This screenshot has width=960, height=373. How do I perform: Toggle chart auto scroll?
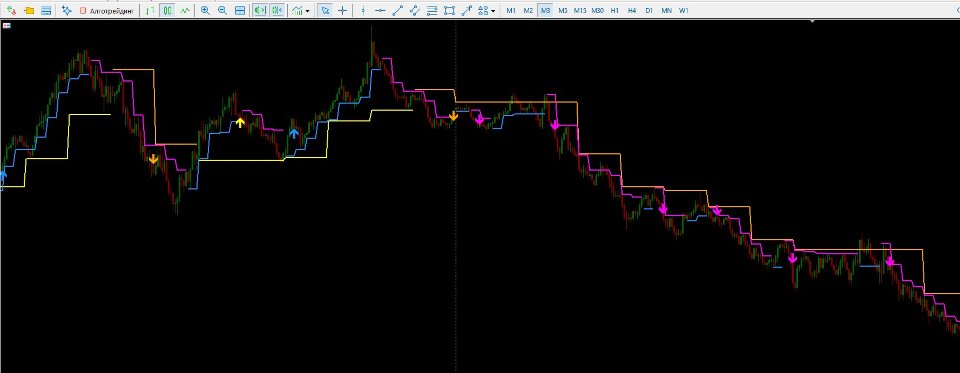point(260,10)
